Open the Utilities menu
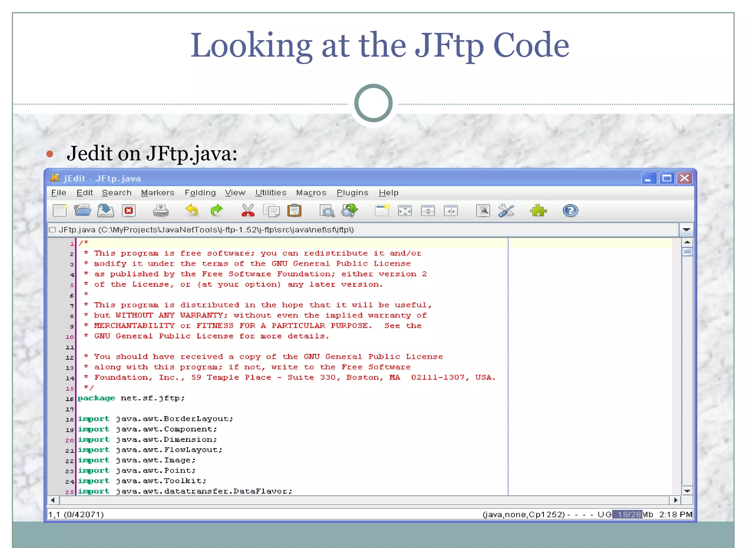 pos(271,192)
